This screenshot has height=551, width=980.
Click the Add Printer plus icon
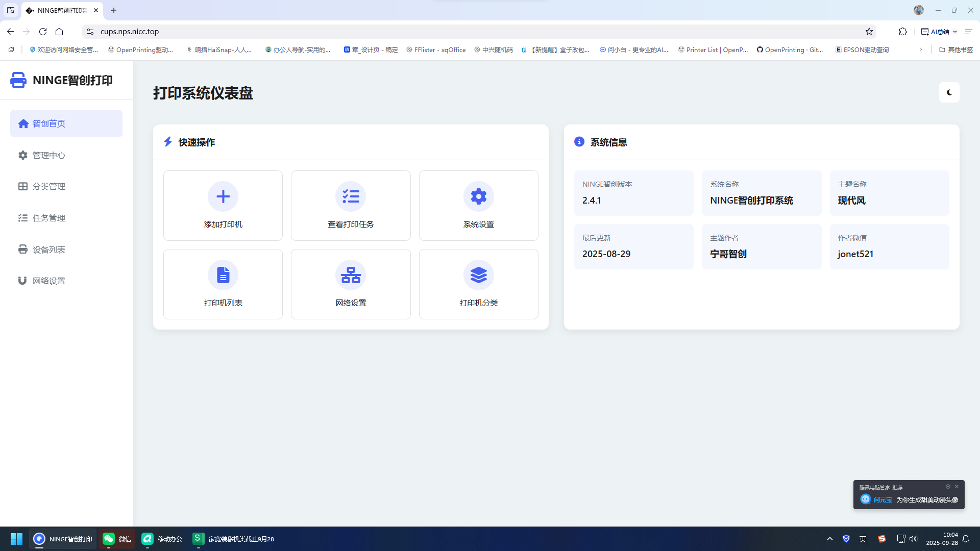pyautogui.click(x=223, y=196)
